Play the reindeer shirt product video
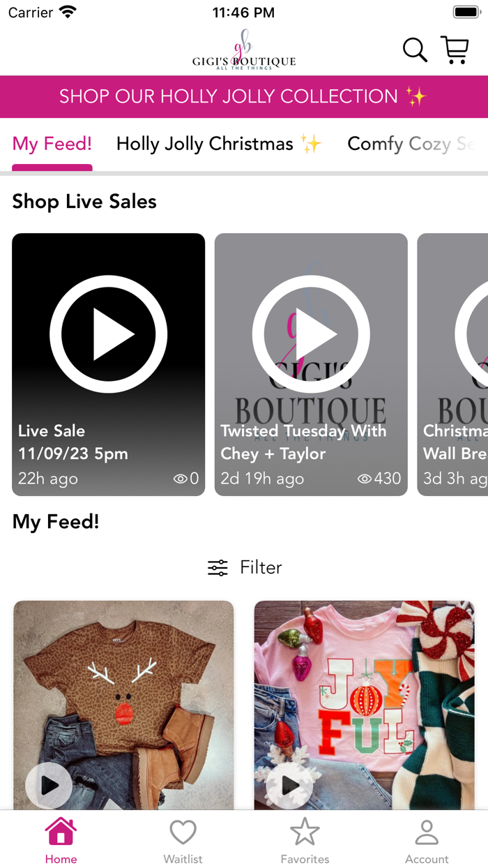488x868 pixels. click(49, 785)
